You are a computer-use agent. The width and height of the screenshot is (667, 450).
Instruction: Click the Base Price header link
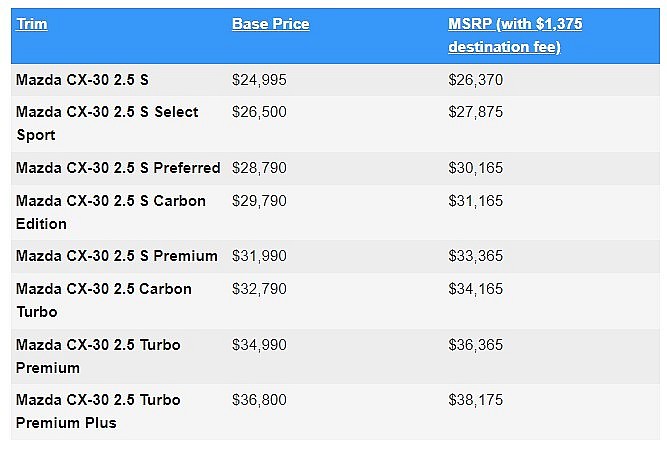click(270, 24)
